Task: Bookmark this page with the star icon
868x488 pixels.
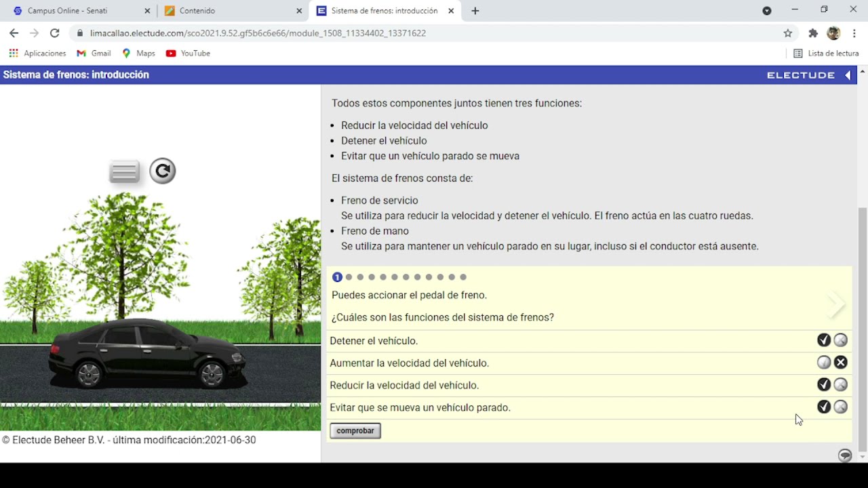Action: click(787, 33)
